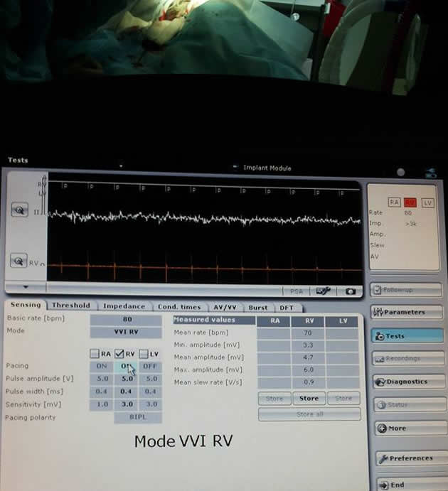This screenshot has width=448, height=491.
Task: Set RA pulse amplitude 5.0
Action: click(102, 379)
